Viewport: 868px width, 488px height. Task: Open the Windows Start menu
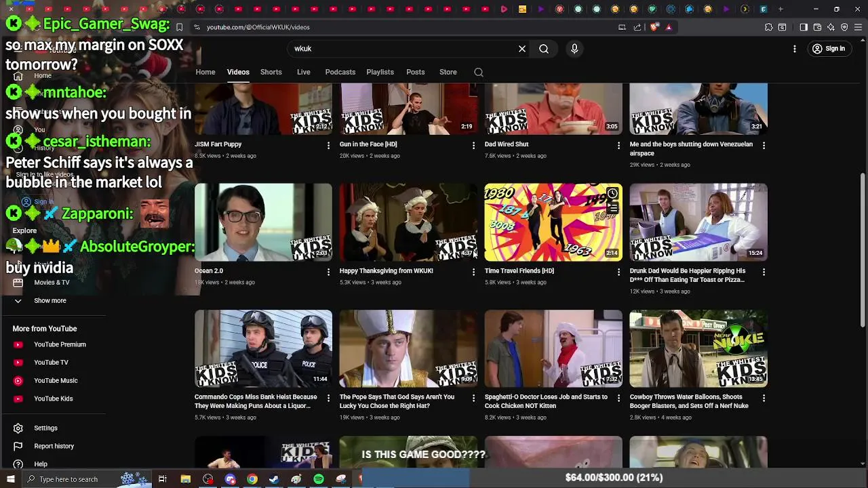10,479
